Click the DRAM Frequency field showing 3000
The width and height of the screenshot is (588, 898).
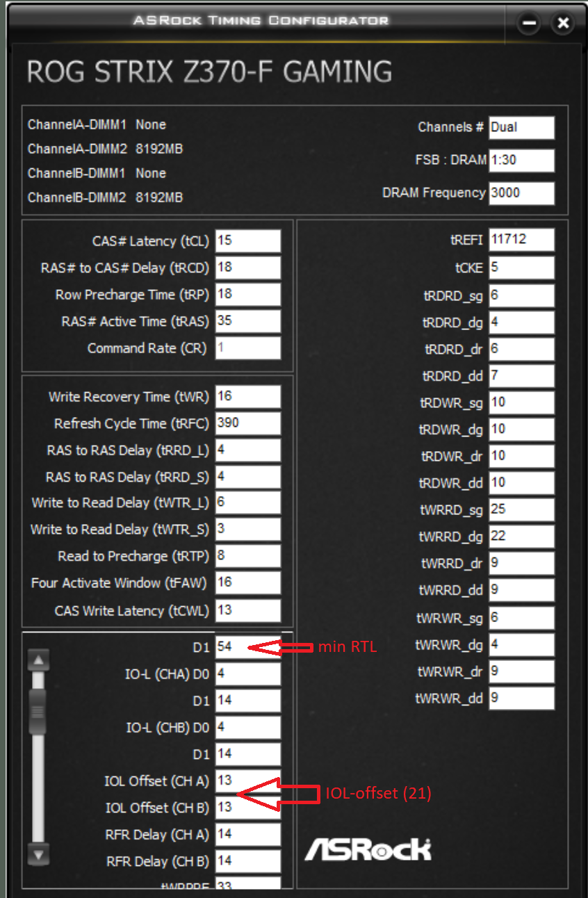(x=521, y=193)
